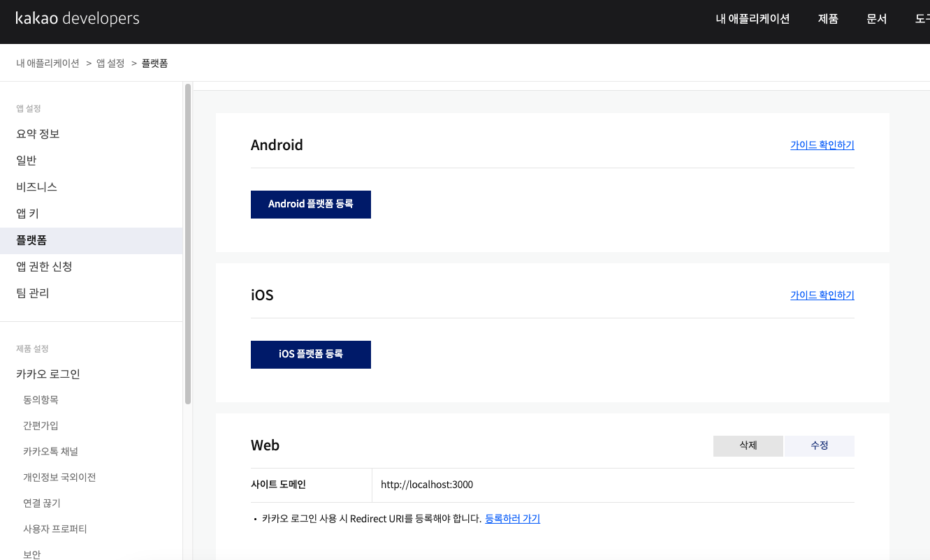Image resolution: width=930 pixels, height=560 pixels.
Task: Select 앱 권한 신청 in sidebar
Action: [x=91, y=267]
